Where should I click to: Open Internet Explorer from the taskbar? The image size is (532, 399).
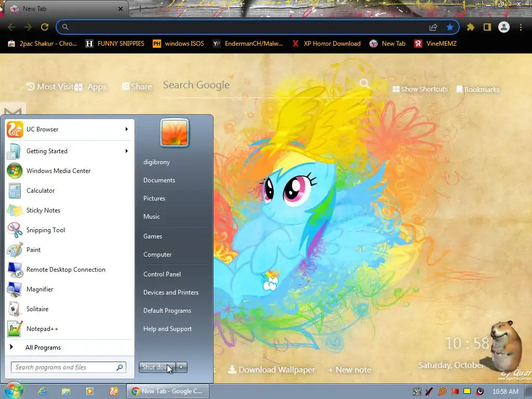42,391
